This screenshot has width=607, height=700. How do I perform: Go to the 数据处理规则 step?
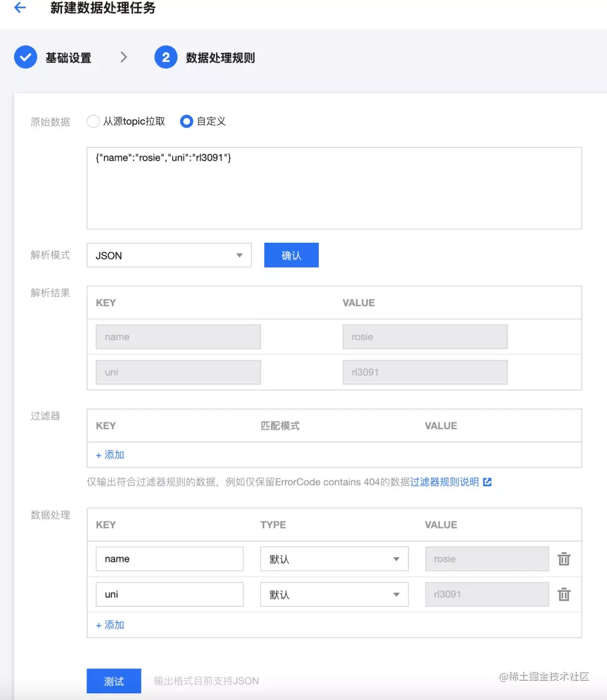[220, 58]
